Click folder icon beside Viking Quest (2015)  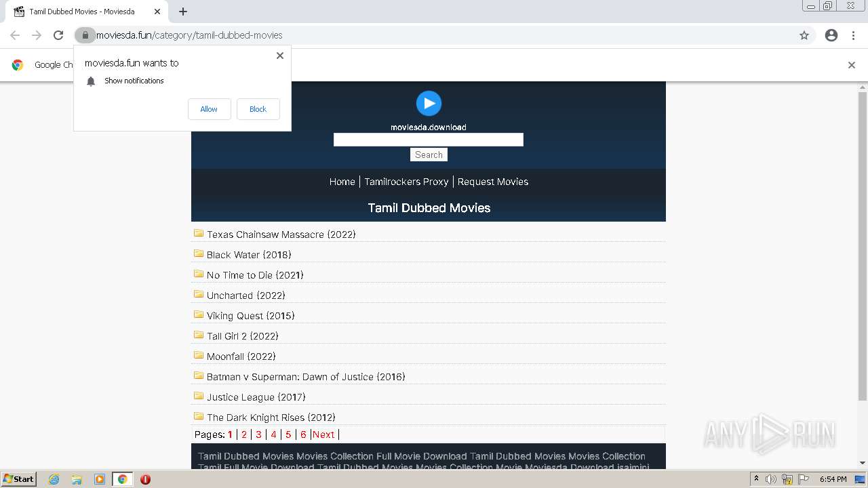pos(199,314)
